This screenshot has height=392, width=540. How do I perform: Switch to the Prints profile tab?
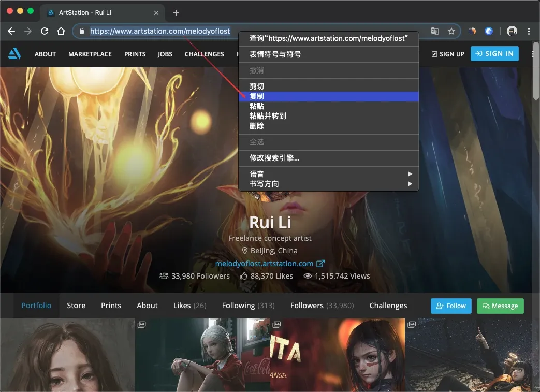[111, 306]
